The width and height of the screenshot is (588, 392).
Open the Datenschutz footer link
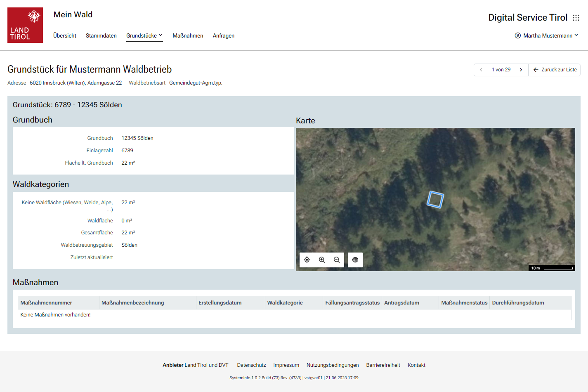point(251,365)
